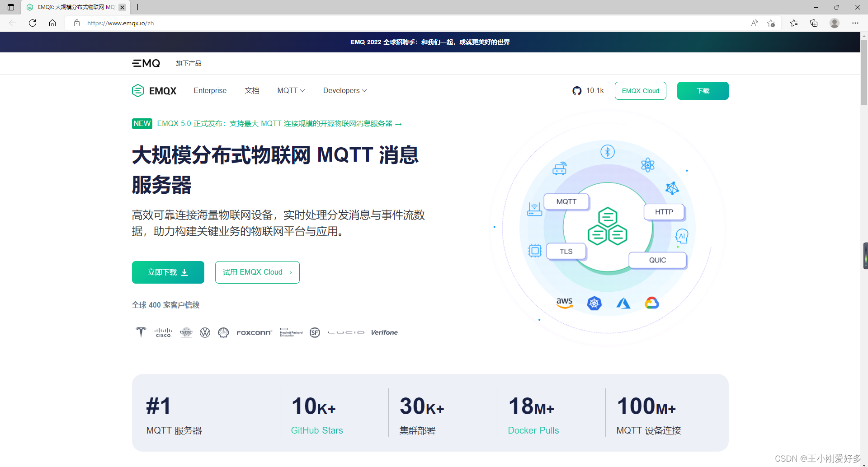Click the Bluetooth icon in diagram
The image size is (868, 467).
(608, 152)
